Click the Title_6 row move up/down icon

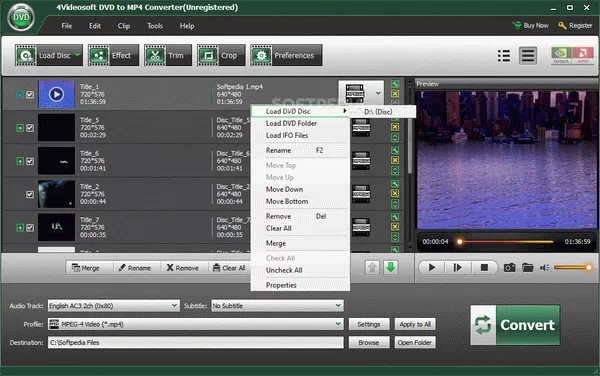[395, 171]
